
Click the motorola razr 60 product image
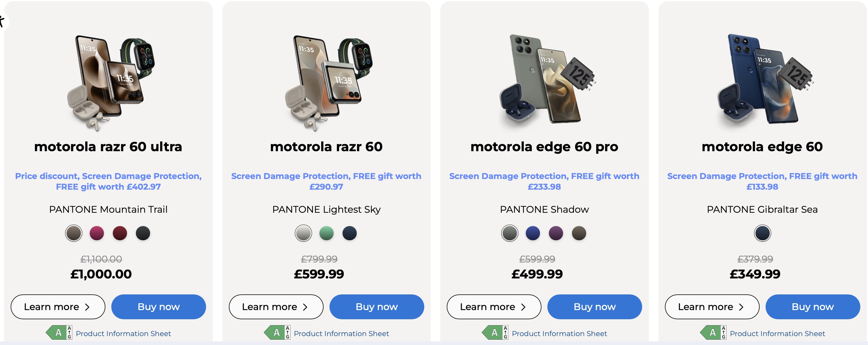tap(326, 83)
